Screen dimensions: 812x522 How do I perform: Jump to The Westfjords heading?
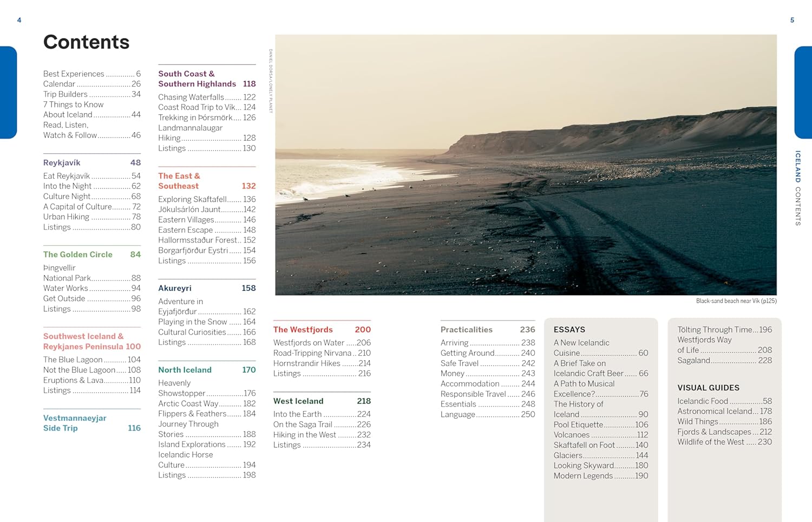pyautogui.click(x=303, y=329)
